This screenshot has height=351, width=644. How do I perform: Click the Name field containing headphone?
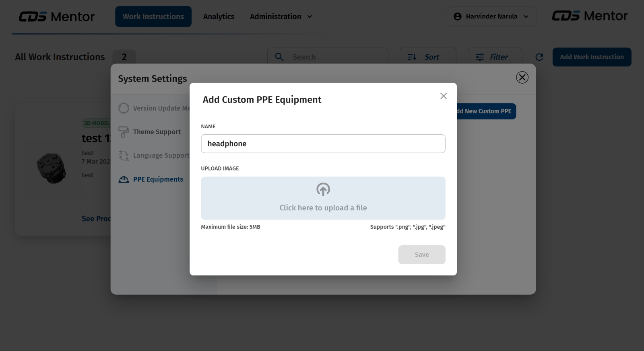[x=323, y=144]
